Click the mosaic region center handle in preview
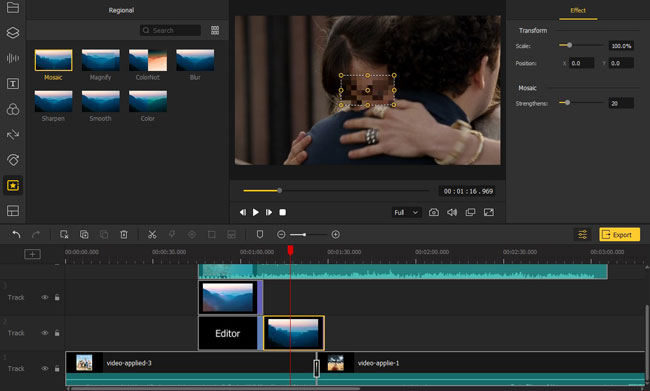 367,90
